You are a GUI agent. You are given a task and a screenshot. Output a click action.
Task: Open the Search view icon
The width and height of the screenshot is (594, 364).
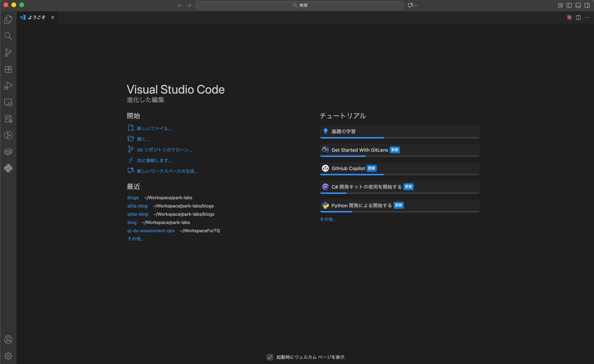pos(8,36)
